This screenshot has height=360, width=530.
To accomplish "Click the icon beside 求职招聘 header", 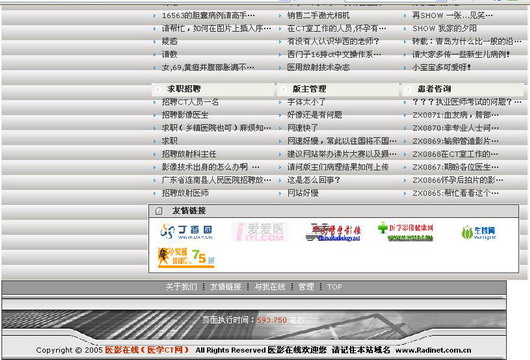I will click(x=158, y=89).
